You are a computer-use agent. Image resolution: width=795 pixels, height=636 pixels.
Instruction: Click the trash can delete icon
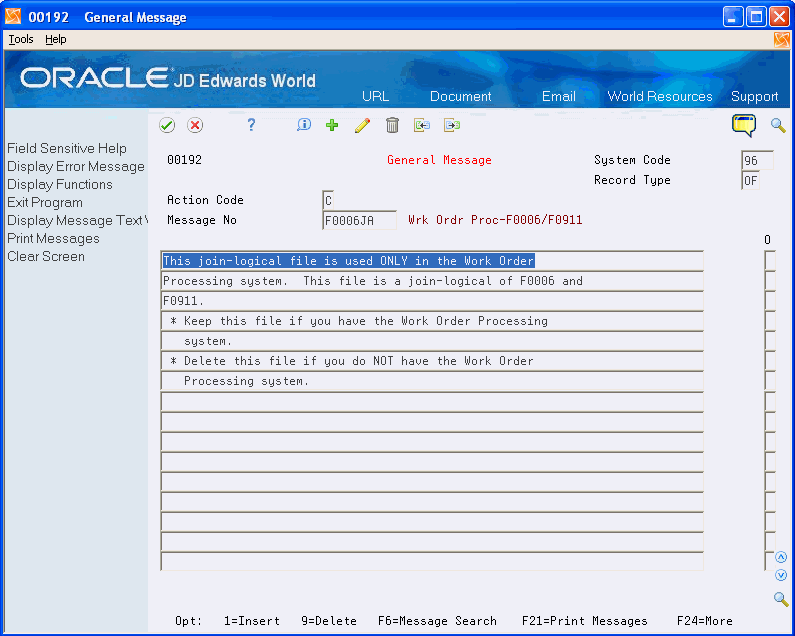(392, 125)
